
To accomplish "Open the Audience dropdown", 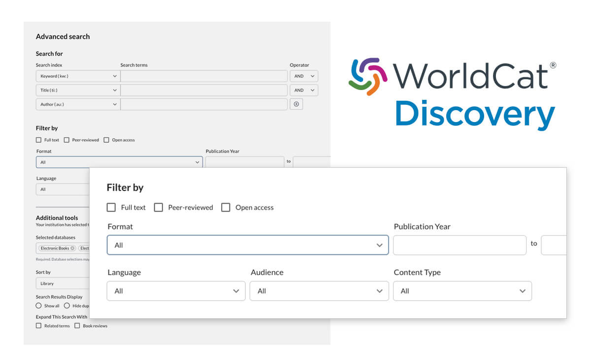I will pos(319,291).
